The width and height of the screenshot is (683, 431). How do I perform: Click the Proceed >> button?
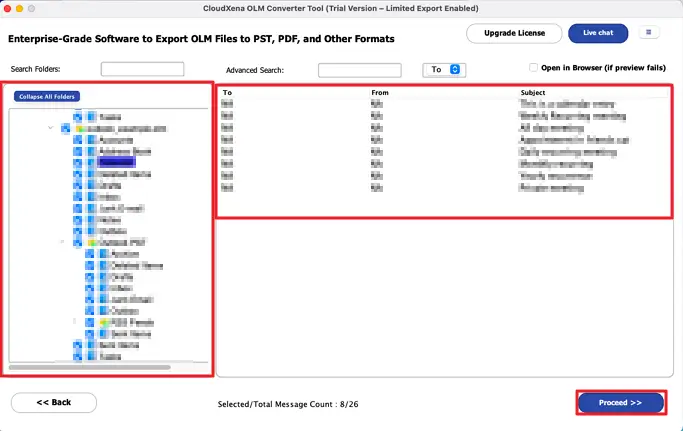(620, 402)
